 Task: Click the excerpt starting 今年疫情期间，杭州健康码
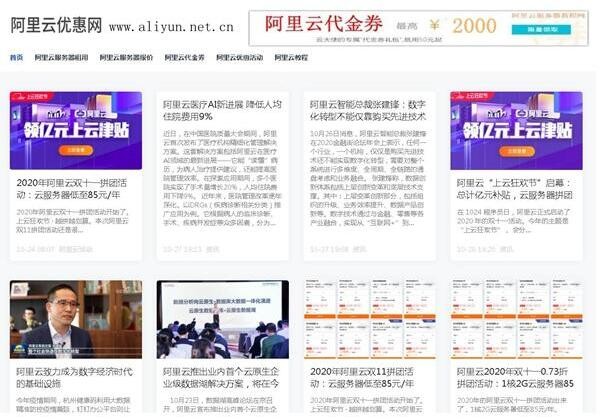click(x=73, y=404)
